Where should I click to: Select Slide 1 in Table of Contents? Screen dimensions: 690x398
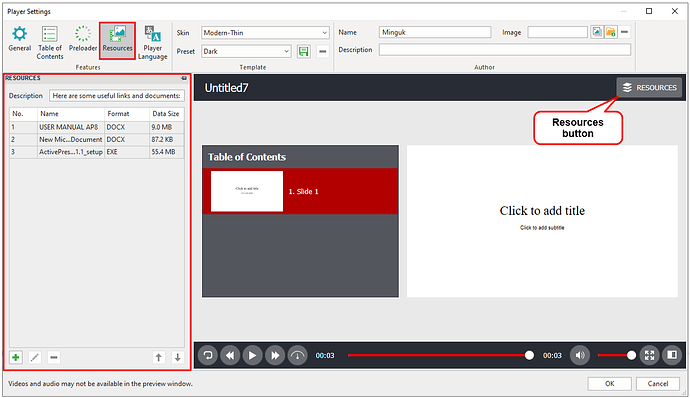click(301, 191)
